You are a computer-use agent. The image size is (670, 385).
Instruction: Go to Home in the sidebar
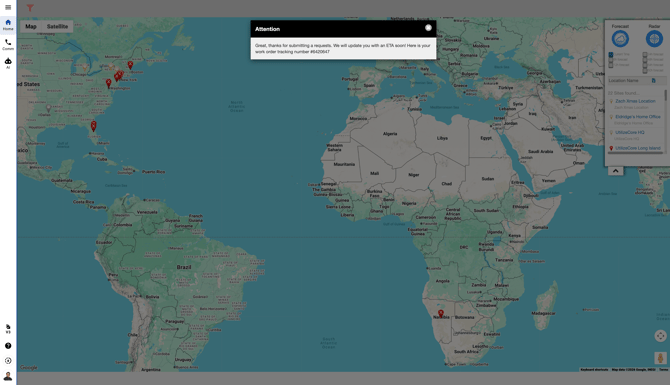pos(8,24)
